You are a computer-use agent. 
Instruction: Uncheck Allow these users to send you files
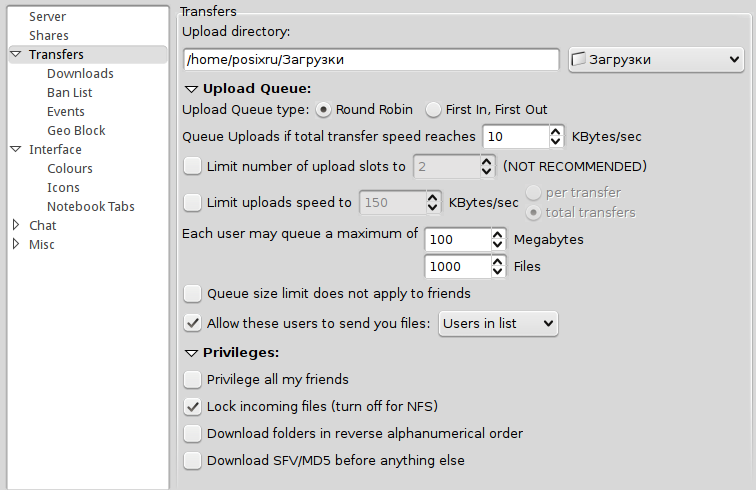(192, 324)
